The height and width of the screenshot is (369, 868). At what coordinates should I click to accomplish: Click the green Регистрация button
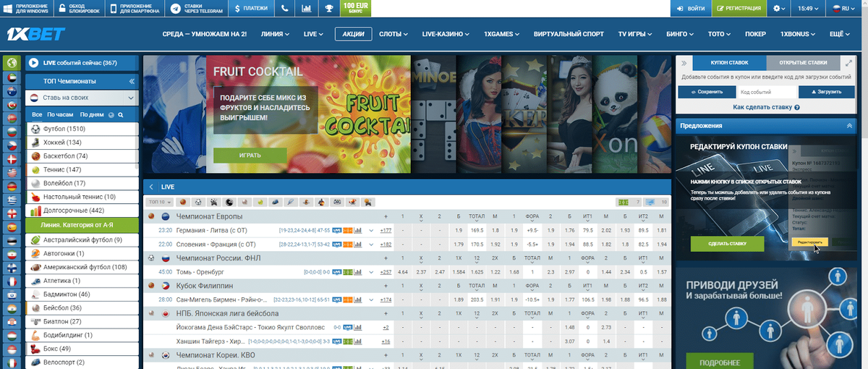(x=739, y=9)
